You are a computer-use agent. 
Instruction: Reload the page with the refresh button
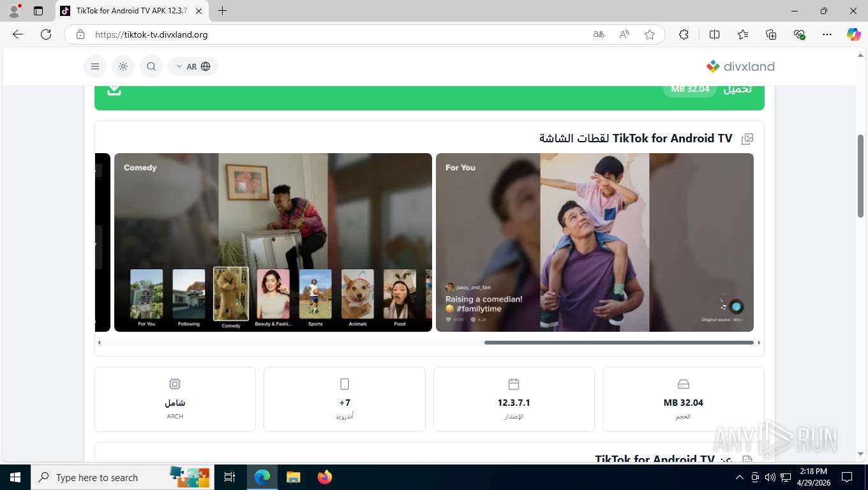pyautogui.click(x=46, y=34)
